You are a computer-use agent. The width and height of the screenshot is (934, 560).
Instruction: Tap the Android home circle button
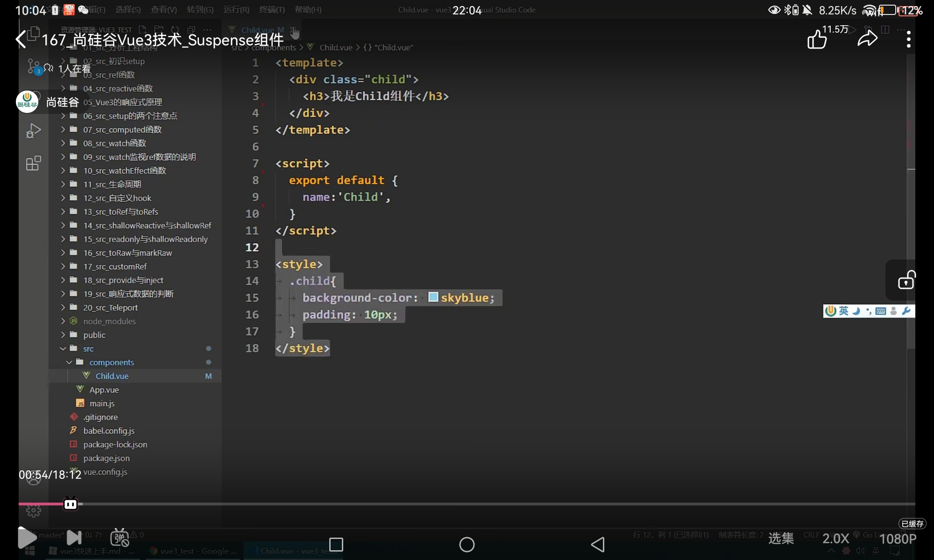click(467, 544)
